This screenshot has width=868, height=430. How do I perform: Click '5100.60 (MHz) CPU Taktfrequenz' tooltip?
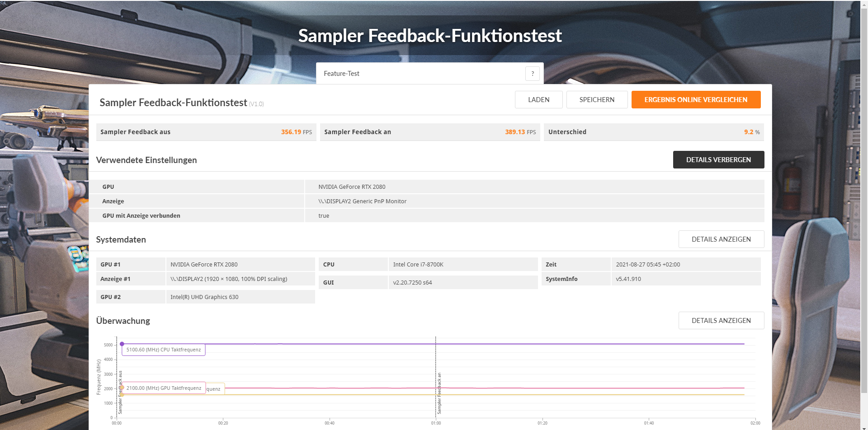164,350
